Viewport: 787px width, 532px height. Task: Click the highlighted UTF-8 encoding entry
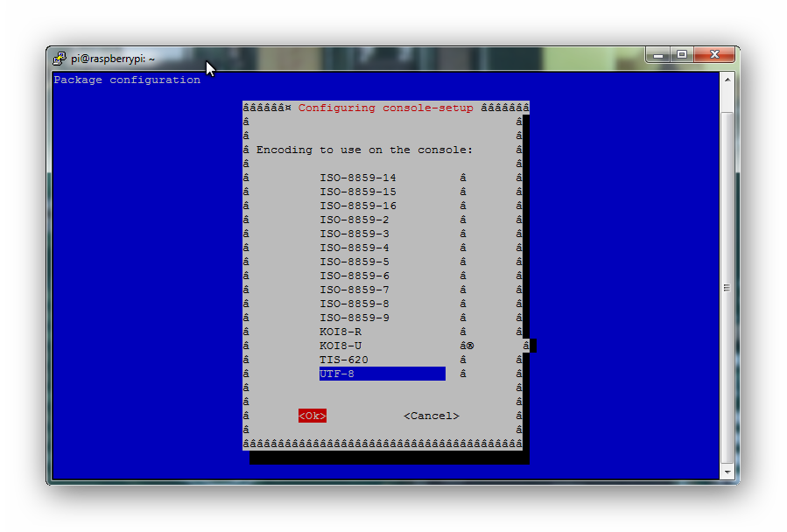382,374
